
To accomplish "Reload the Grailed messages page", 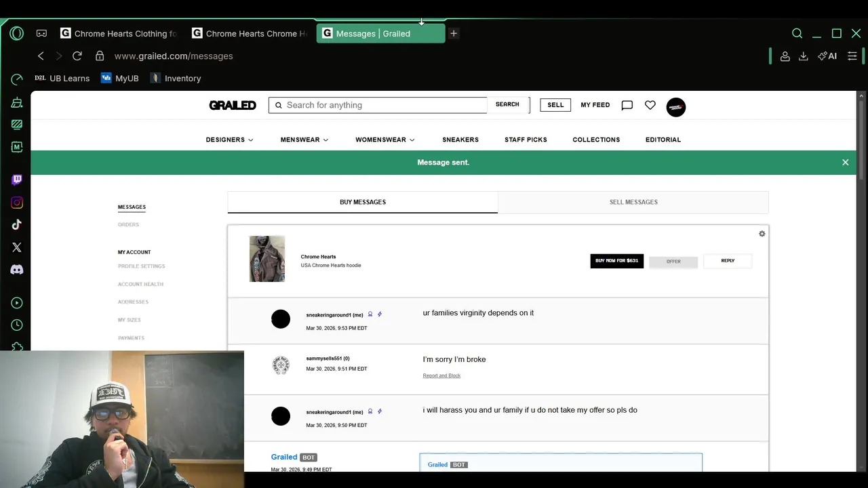I will pyautogui.click(x=77, y=56).
